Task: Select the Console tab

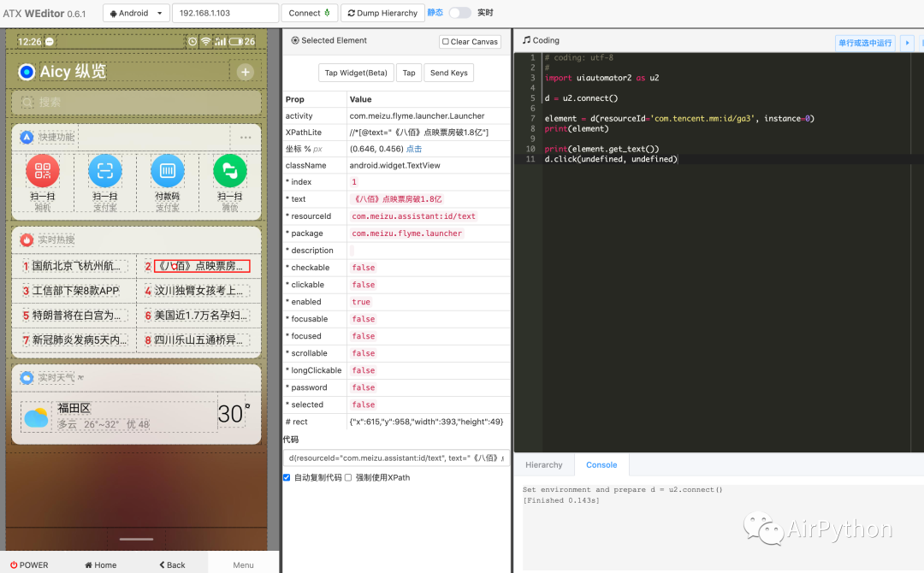Action: [x=601, y=464]
